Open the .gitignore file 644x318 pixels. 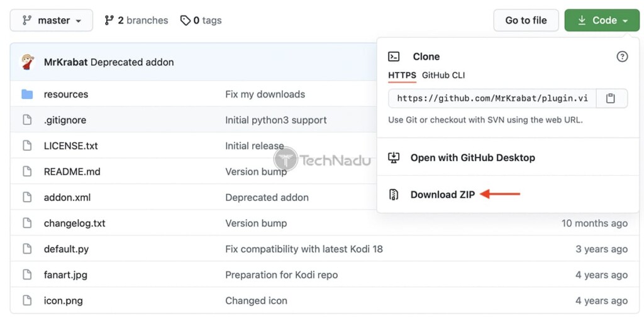coord(65,120)
